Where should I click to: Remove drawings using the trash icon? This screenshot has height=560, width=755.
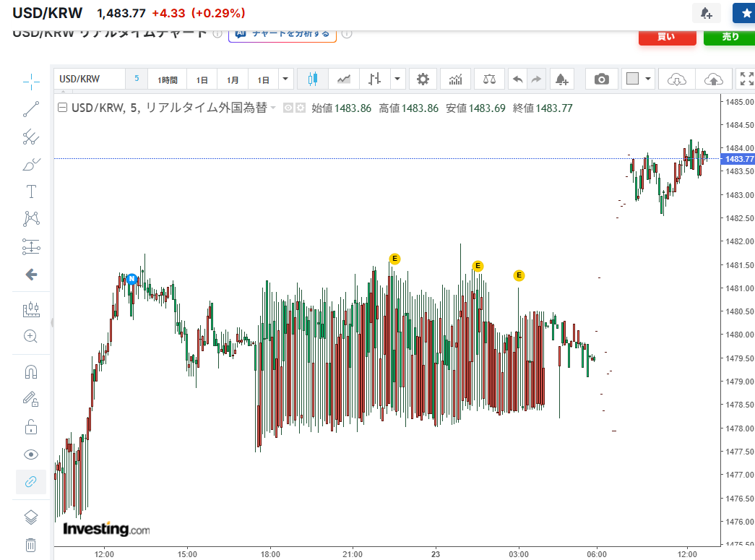[30, 544]
